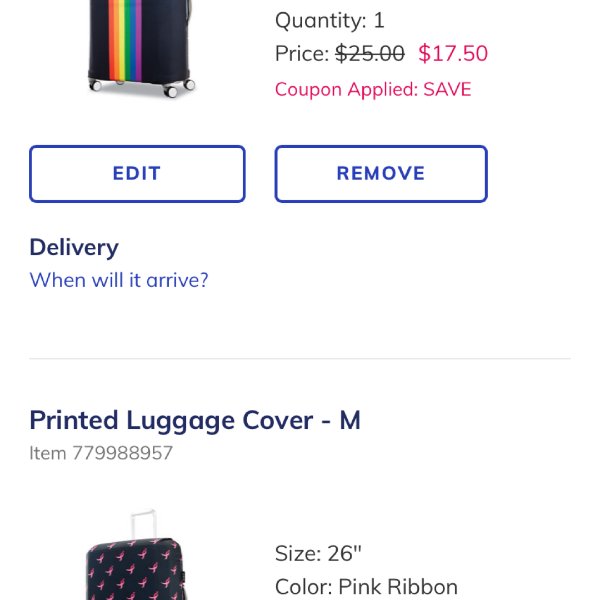Click the EDIT button
Image resolution: width=600 pixels, height=600 pixels.
pyautogui.click(x=137, y=174)
